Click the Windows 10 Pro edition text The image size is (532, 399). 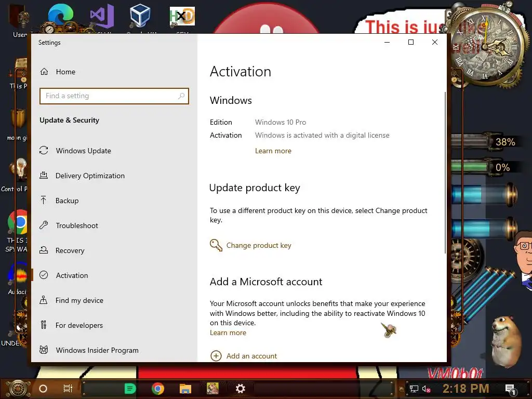point(281,122)
